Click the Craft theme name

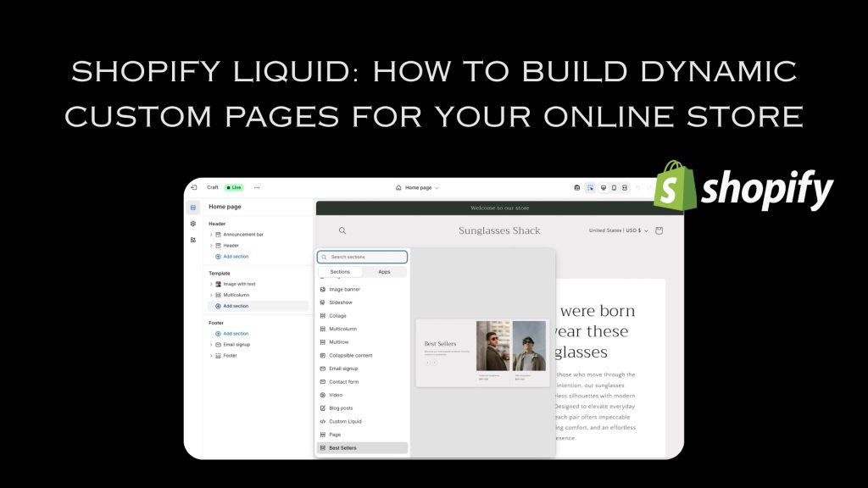pyautogui.click(x=213, y=187)
